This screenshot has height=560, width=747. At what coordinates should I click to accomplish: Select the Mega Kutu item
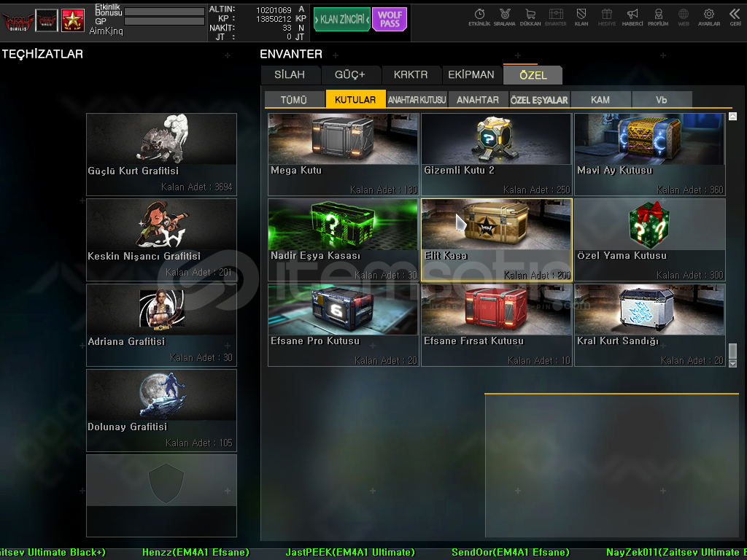point(343,155)
